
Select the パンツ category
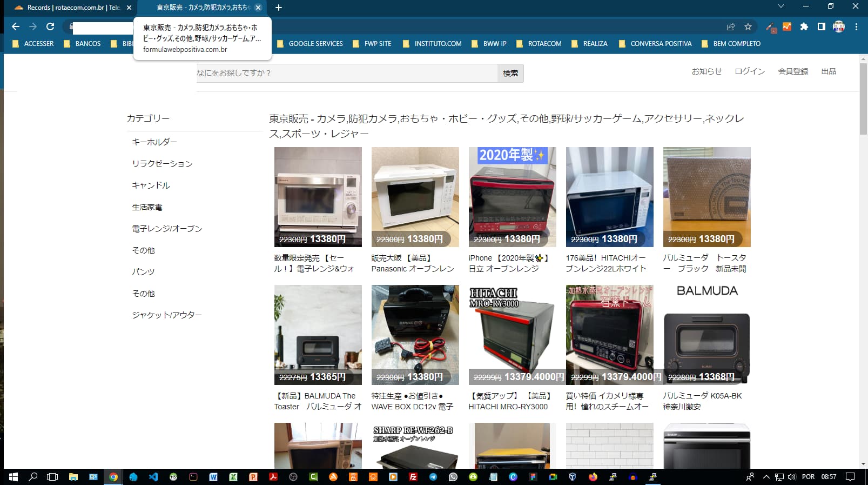point(143,271)
